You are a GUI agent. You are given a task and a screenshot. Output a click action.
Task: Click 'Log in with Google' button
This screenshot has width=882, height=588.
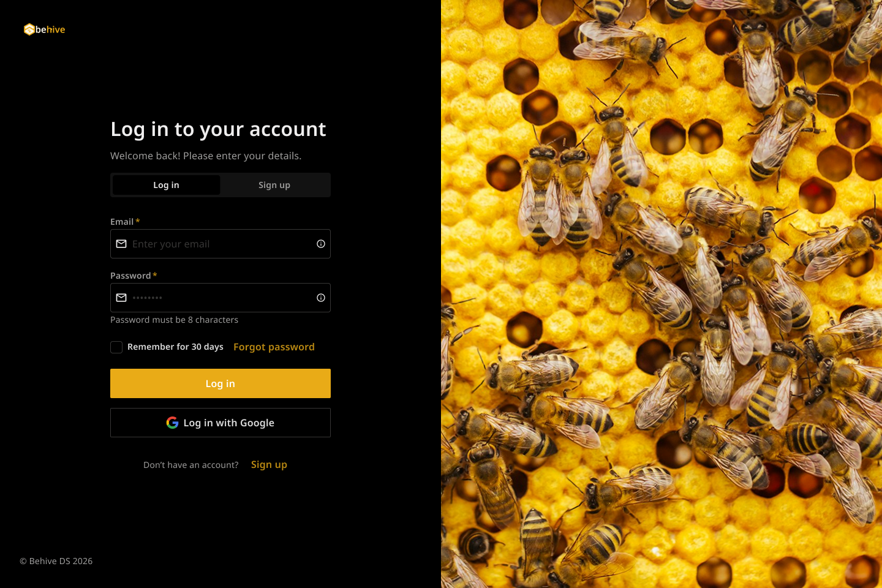(221, 423)
